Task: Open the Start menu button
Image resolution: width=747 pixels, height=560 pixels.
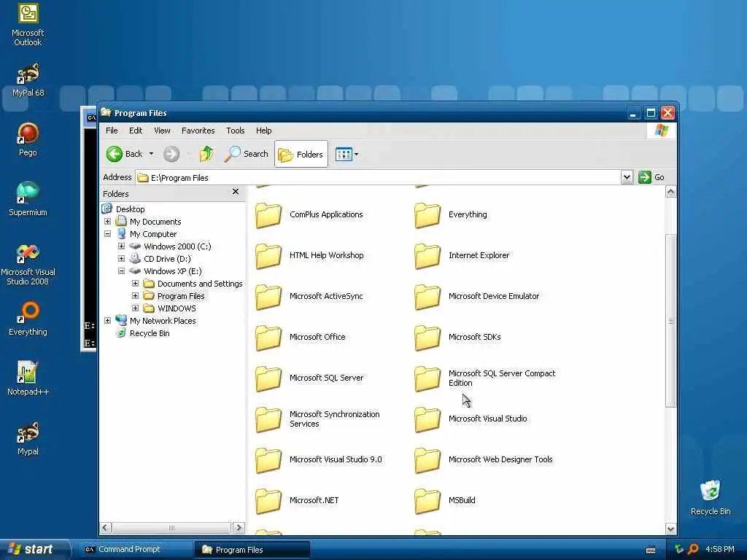Action: pos(34,549)
